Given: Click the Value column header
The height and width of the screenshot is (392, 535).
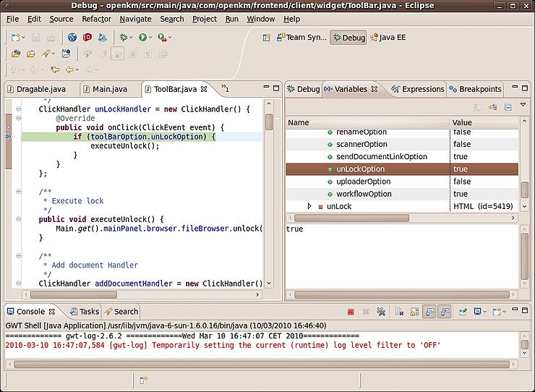Looking at the screenshot, I should click(x=484, y=122).
